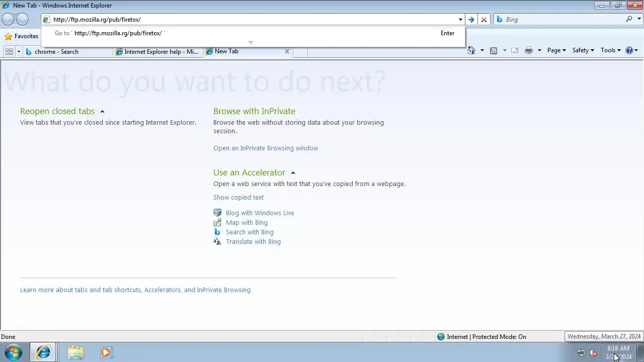Close the New Tab tab

(x=287, y=51)
